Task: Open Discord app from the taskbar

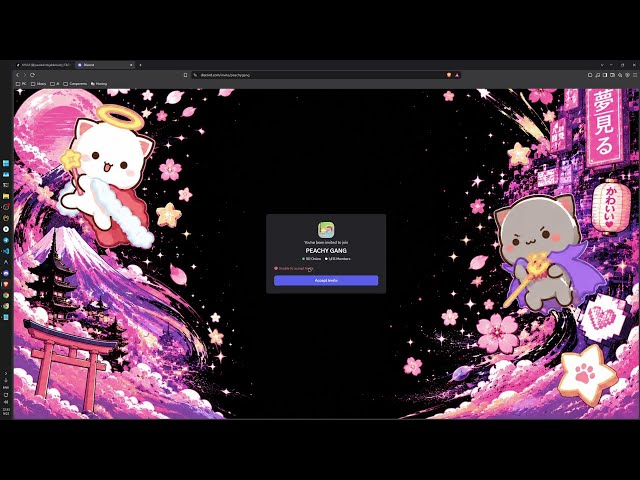Action: pos(6,273)
